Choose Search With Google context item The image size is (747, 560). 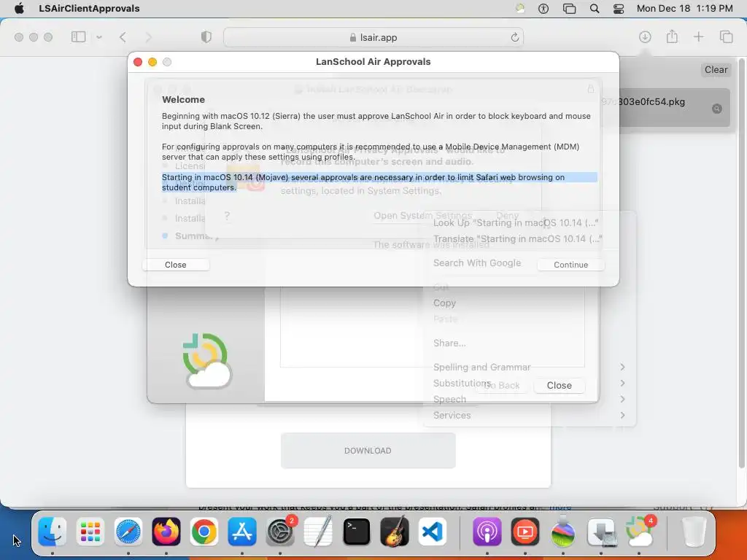477,262
